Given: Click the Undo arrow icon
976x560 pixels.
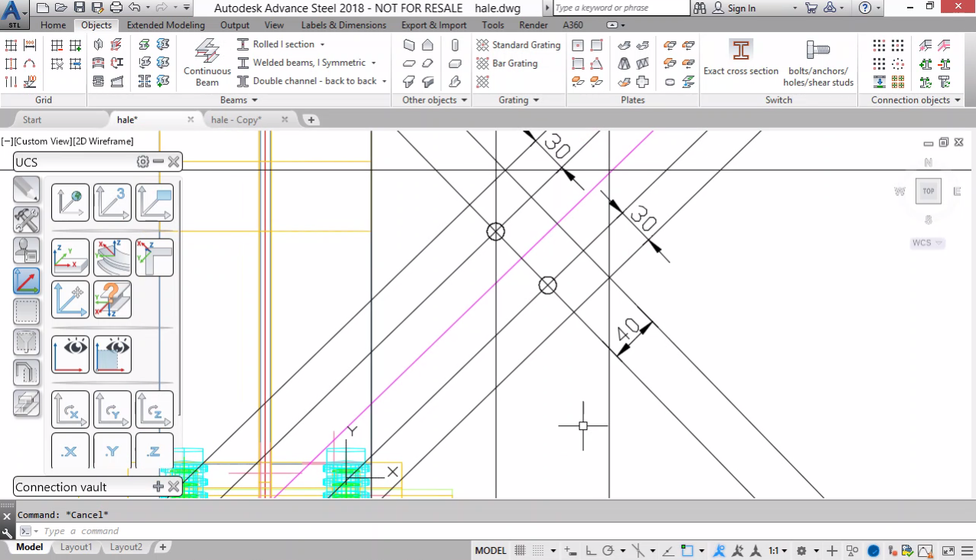Looking at the screenshot, I should pos(135,8).
